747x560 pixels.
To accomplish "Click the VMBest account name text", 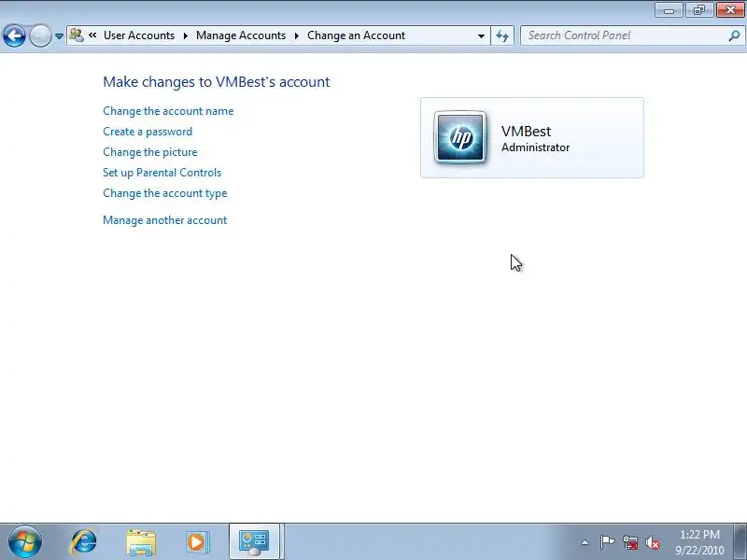I will coord(526,132).
